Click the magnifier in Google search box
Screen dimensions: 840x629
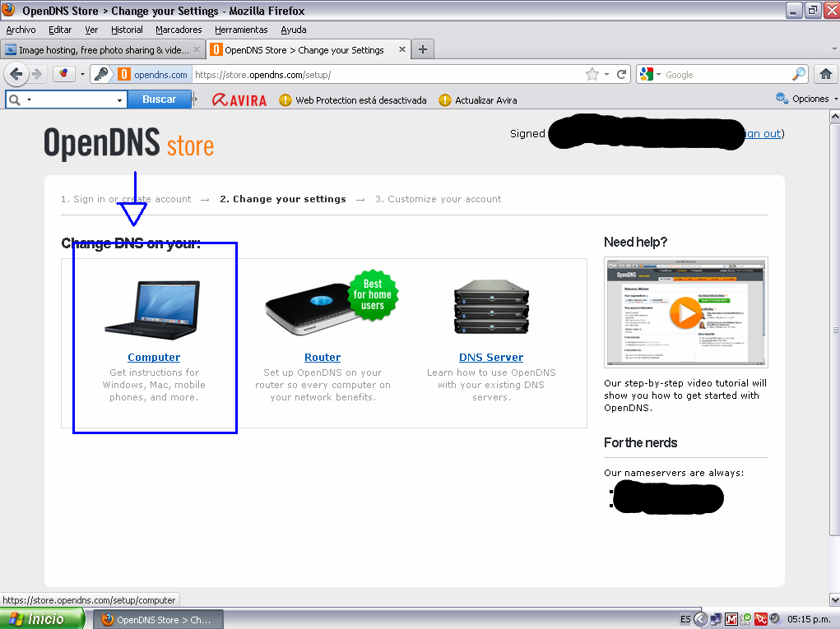pos(798,74)
